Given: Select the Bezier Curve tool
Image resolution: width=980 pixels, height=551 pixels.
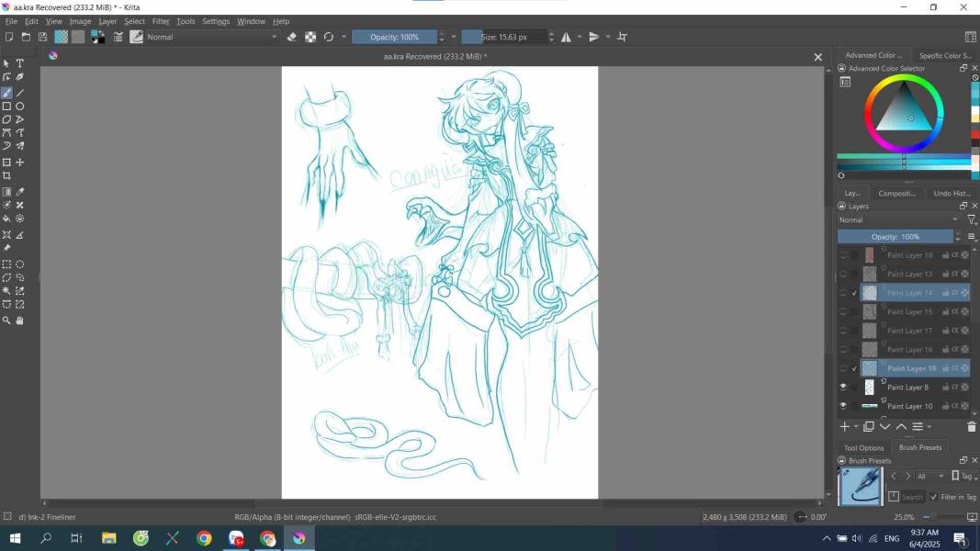Looking at the screenshot, I should point(6,132).
